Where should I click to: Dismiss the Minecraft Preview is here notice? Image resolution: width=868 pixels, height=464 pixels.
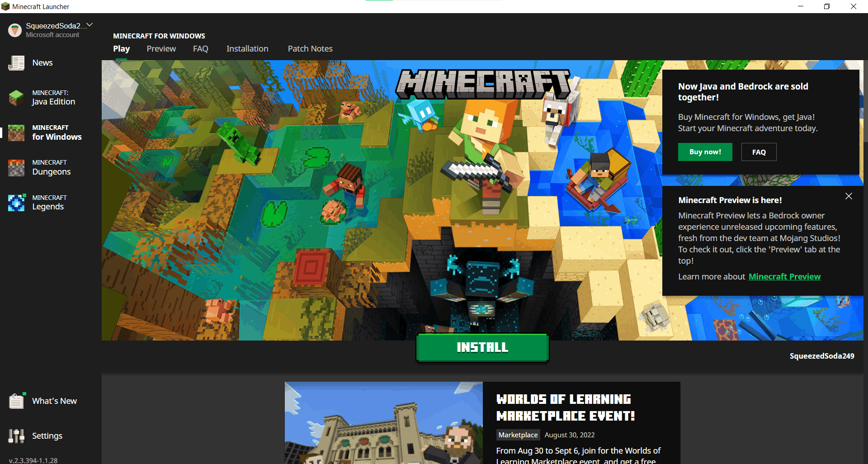pos(849,196)
